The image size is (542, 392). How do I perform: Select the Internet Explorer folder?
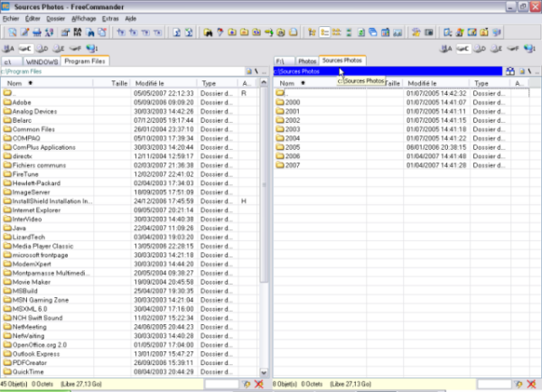36,210
